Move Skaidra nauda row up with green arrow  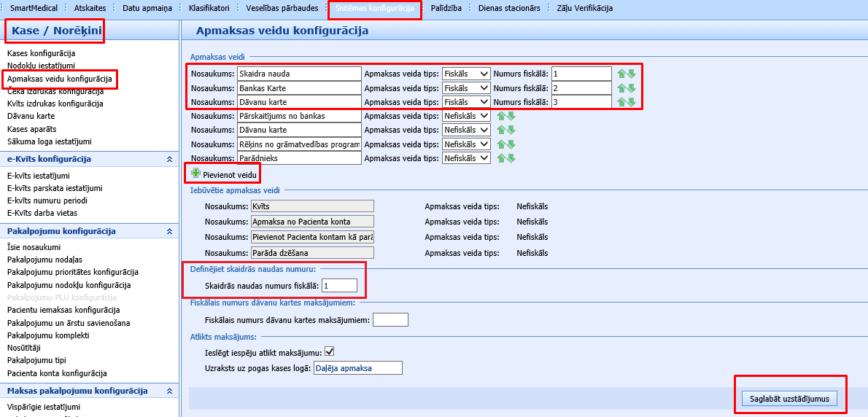(x=621, y=74)
